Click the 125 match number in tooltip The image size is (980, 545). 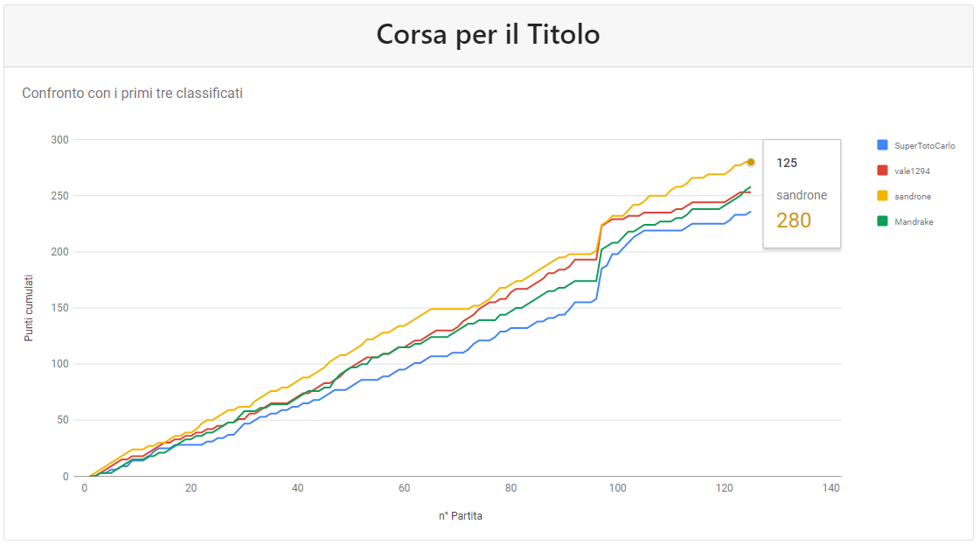[x=787, y=163]
